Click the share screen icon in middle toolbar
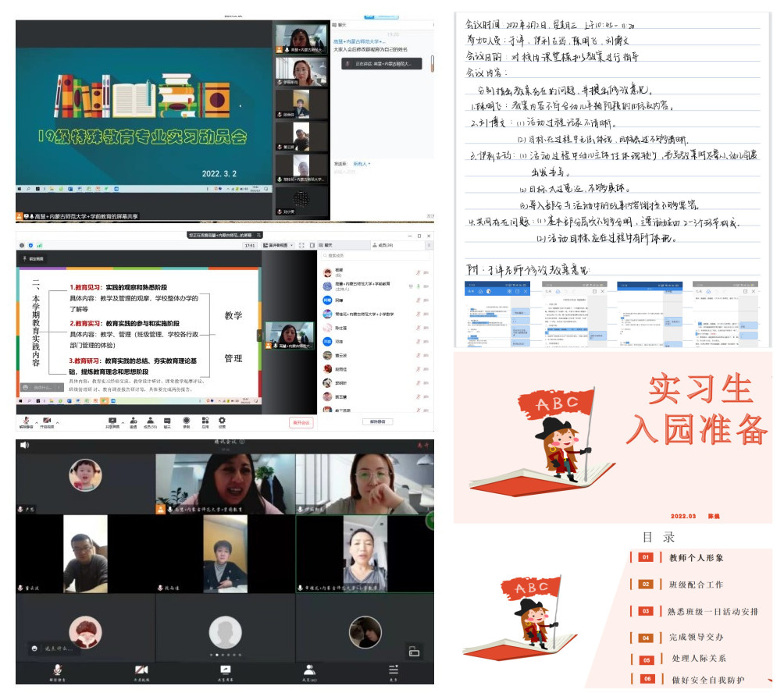This screenshot has width=784, height=700. pos(112,421)
